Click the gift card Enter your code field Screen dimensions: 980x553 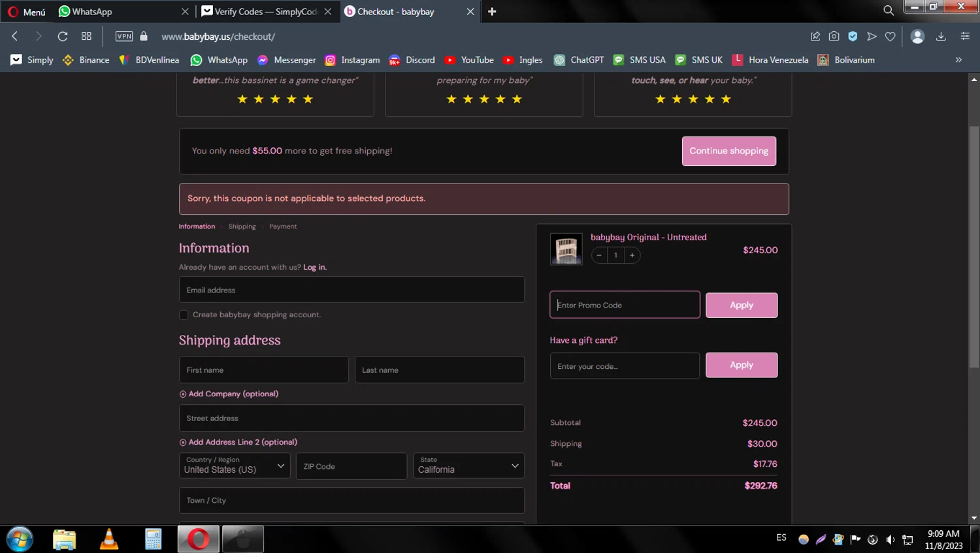[625, 366]
